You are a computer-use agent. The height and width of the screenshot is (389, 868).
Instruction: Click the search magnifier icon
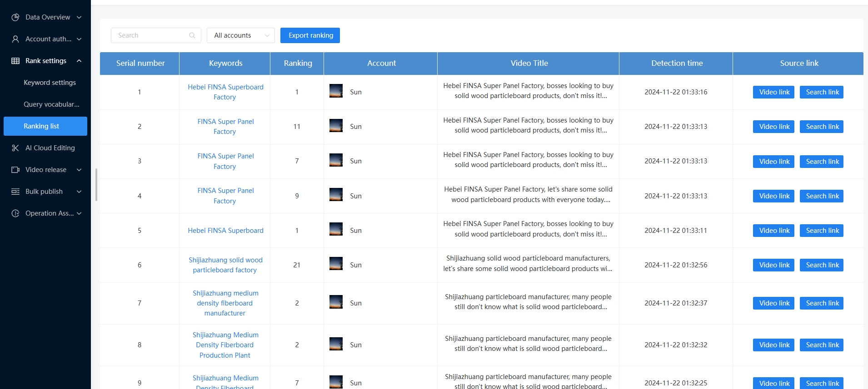(192, 35)
